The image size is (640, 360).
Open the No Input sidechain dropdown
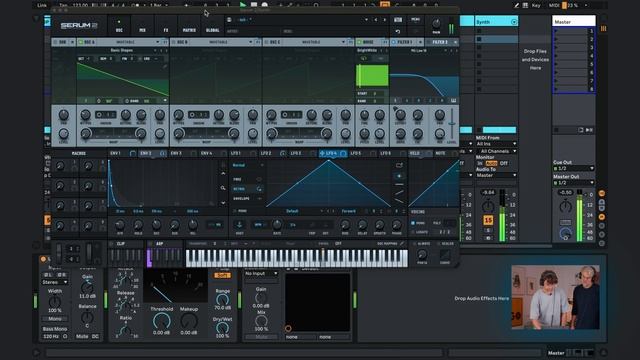(x=262, y=273)
